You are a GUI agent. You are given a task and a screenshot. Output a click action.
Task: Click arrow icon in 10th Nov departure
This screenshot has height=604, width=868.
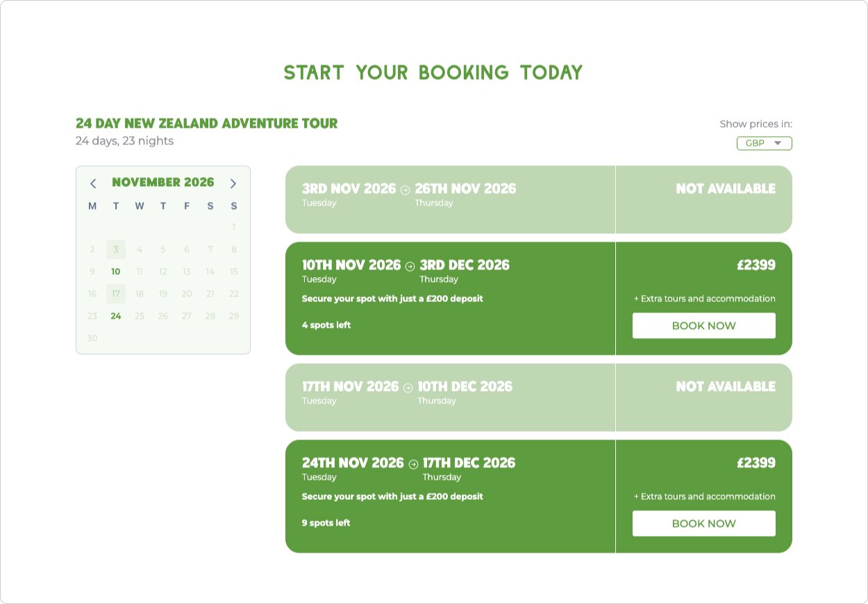coord(410,266)
